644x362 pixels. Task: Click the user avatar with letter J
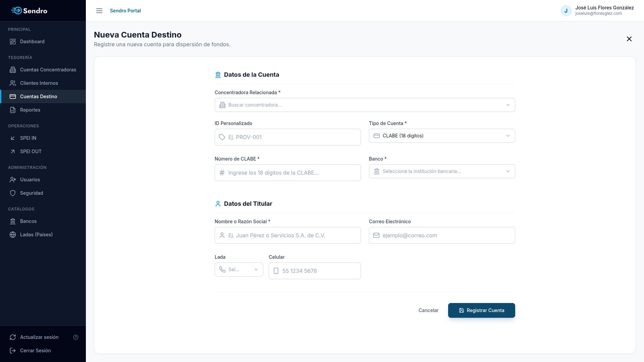pos(566,11)
